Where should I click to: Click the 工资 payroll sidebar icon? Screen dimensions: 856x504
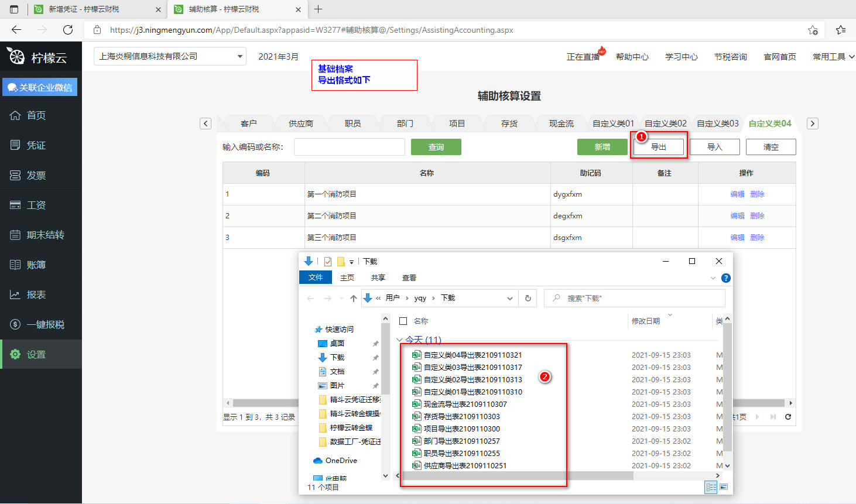point(15,205)
